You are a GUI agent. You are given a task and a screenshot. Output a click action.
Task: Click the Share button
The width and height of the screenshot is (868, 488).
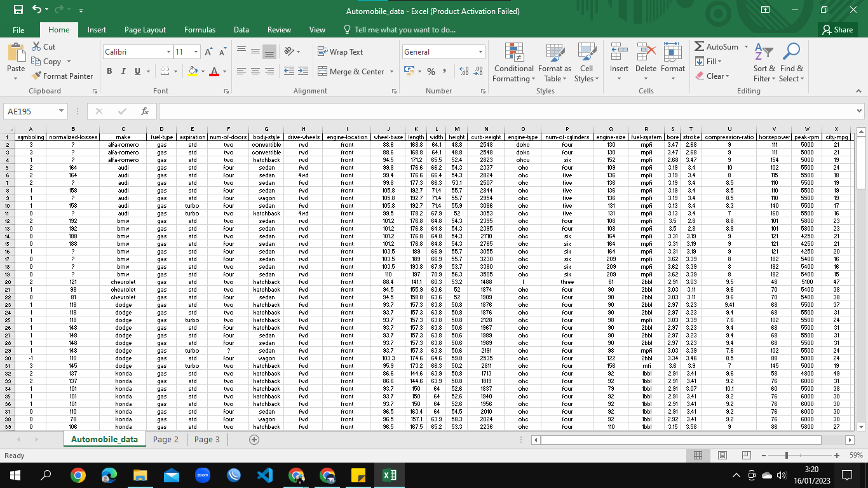pos(837,30)
